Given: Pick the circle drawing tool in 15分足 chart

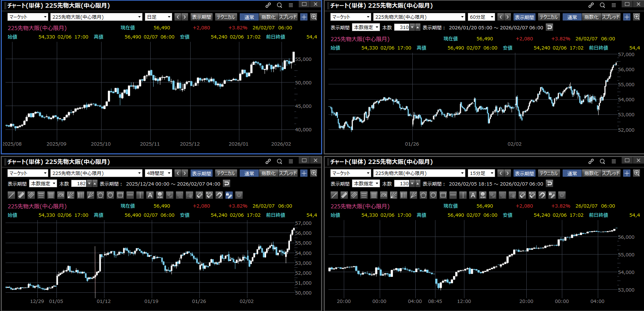Looking at the screenshot, I should tap(433, 195).
